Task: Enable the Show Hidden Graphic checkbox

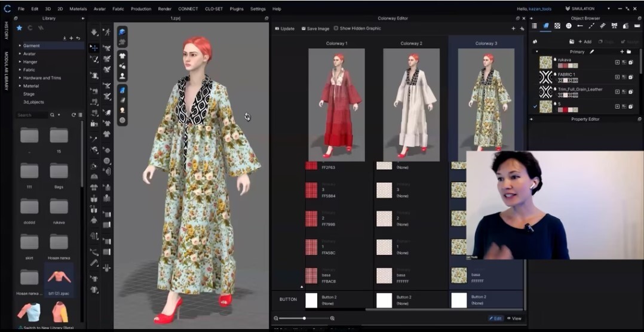Action: point(336,28)
